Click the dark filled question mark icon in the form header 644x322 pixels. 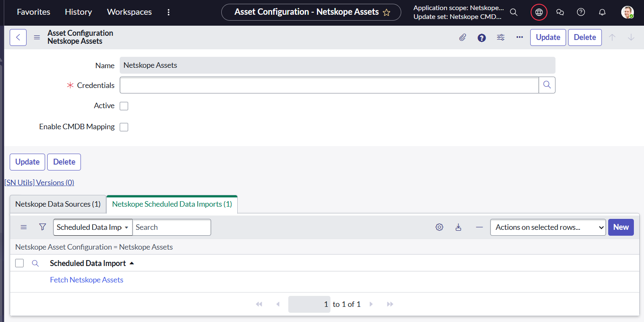pos(482,37)
